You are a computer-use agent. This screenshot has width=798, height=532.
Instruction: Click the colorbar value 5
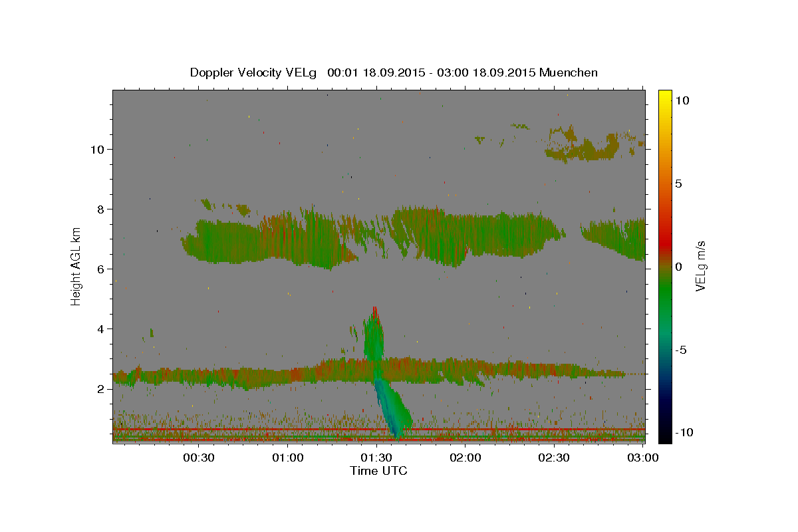pyautogui.click(x=678, y=184)
